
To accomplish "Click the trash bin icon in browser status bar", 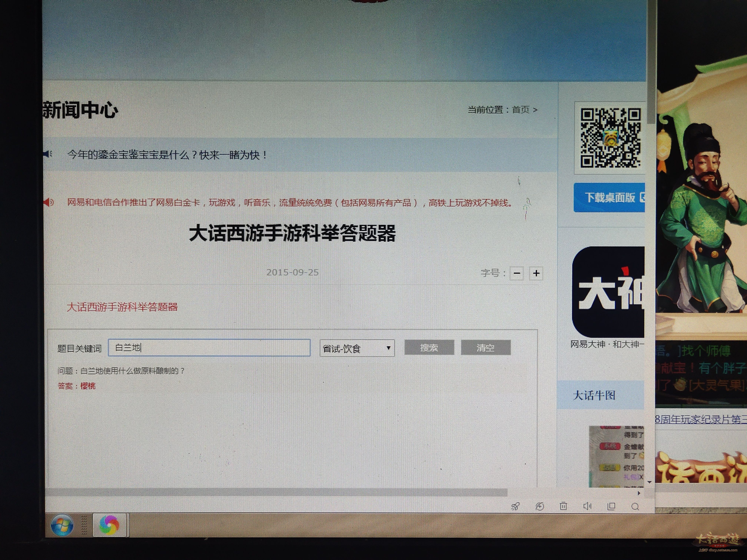I will pyautogui.click(x=563, y=506).
